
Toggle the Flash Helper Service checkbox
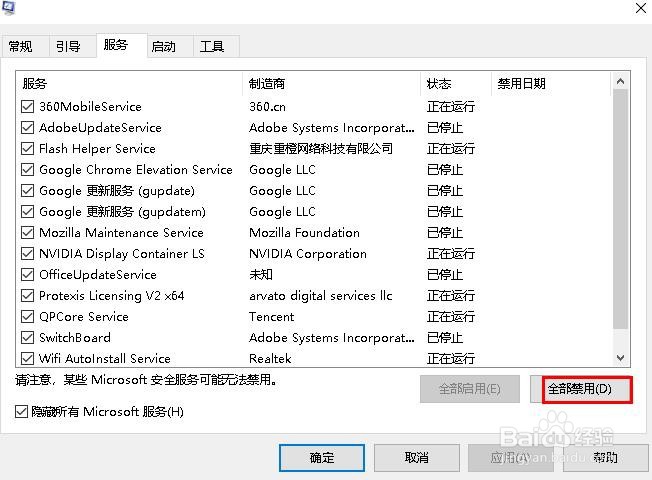[27, 148]
